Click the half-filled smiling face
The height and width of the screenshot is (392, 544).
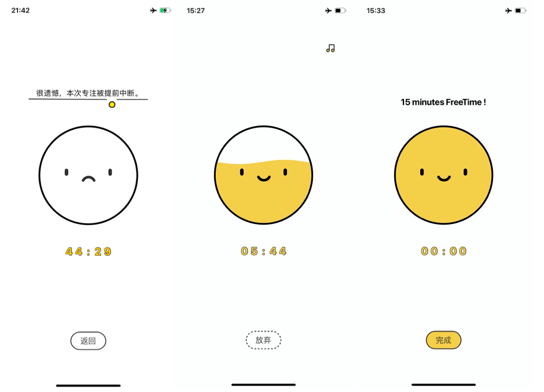coord(263,175)
